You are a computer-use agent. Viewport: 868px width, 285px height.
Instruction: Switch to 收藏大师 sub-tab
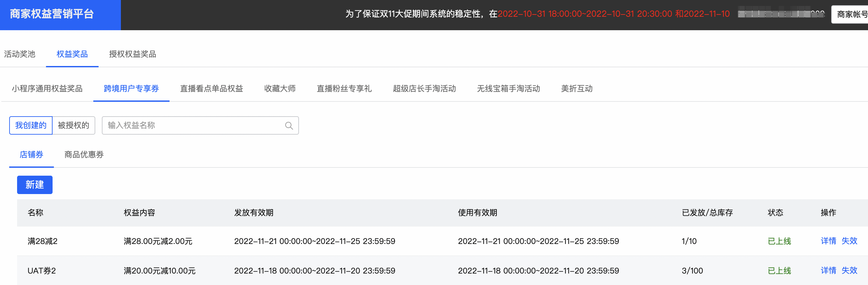tap(280, 89)
